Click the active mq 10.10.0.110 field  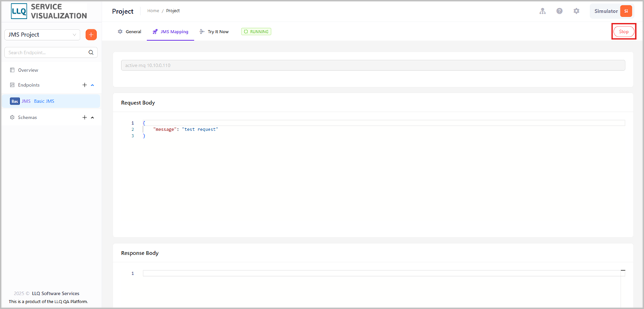click(373, 66)
